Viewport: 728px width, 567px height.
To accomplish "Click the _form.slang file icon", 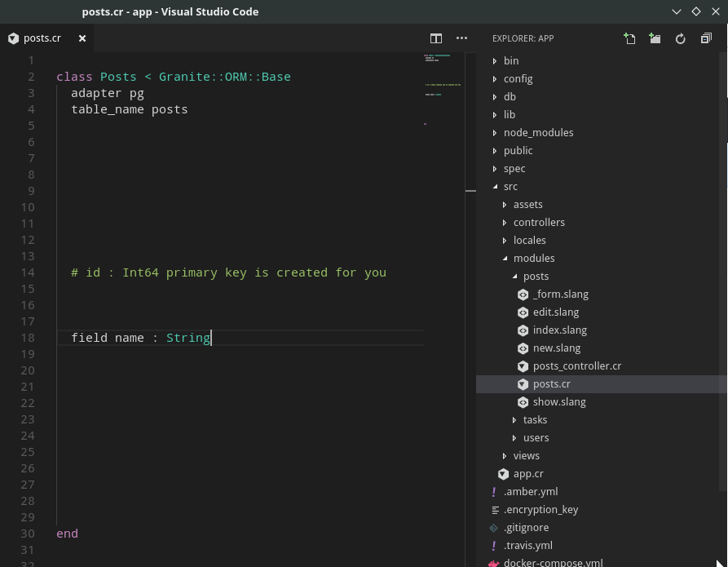I will point(523,295).
